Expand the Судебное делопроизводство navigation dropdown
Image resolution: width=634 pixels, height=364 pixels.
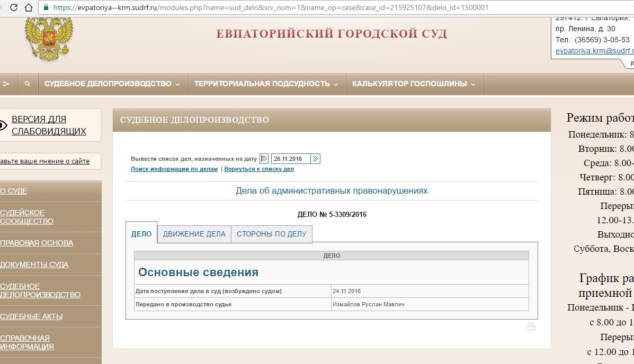coord(112,84)
